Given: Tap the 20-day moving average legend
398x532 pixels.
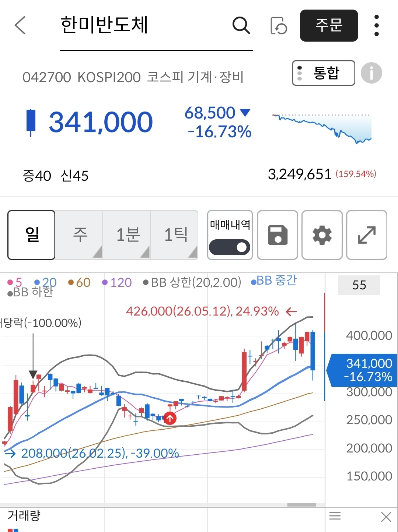Looking at the screenshot, I should coord(45,282).
